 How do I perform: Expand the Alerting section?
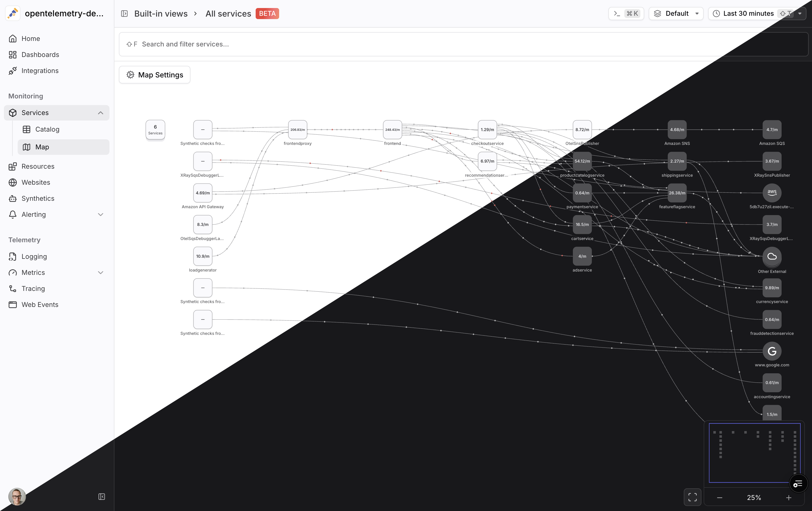point(101,215)
